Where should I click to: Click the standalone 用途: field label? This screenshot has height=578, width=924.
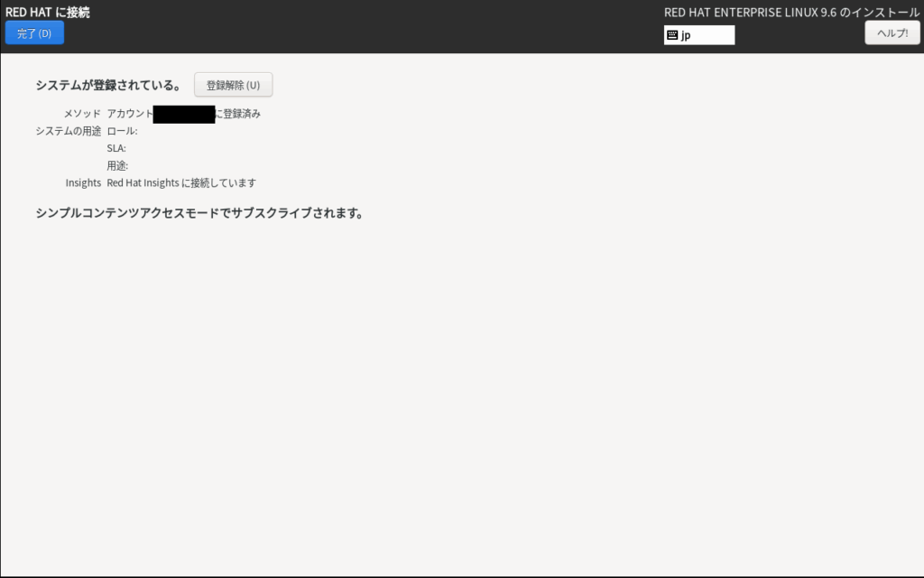pos(117,165)
